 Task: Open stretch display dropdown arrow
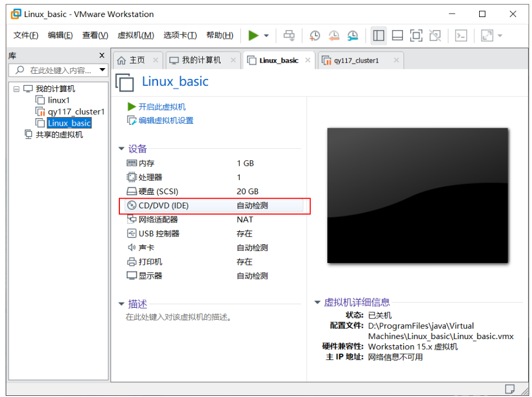(x=500, y=35)
